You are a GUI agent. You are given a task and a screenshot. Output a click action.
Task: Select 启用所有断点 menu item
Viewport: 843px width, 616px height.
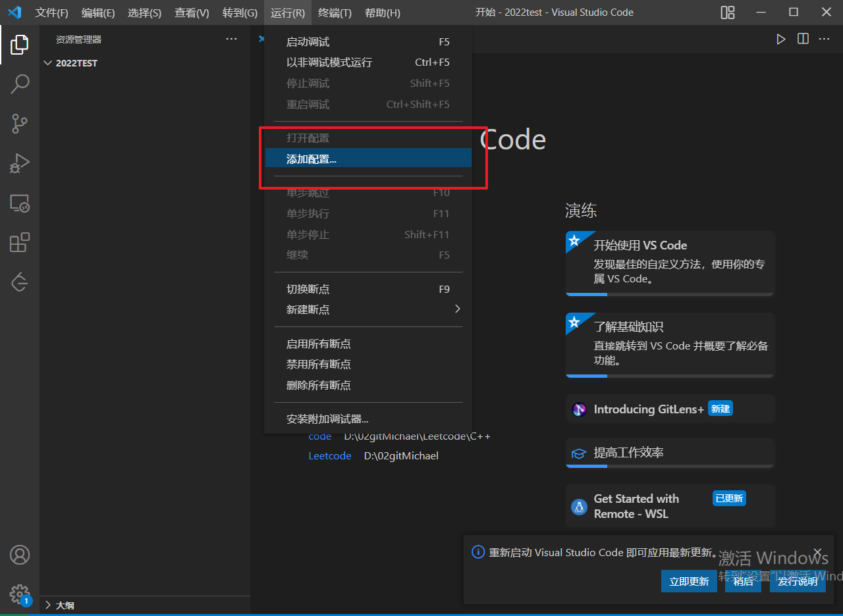[x=368, y=344]
